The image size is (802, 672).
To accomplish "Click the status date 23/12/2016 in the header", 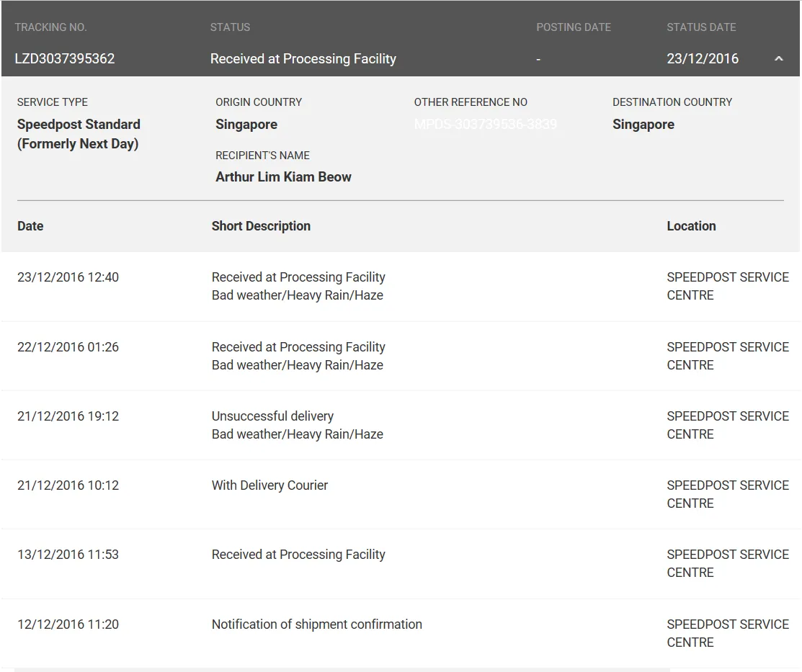I will [702, 59].
